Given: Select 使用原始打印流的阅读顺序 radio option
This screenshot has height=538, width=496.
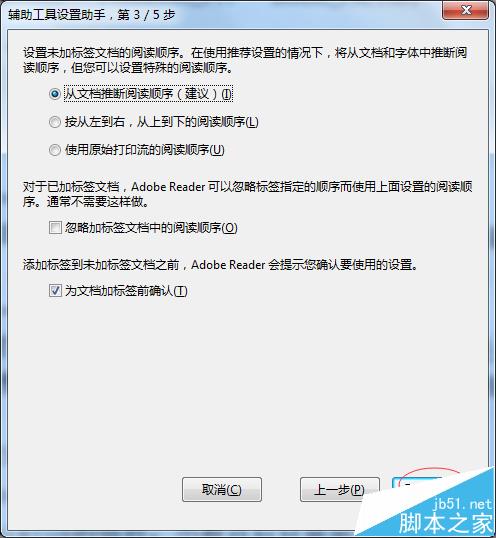Looking at the screenshot, I should coord(55,150).
